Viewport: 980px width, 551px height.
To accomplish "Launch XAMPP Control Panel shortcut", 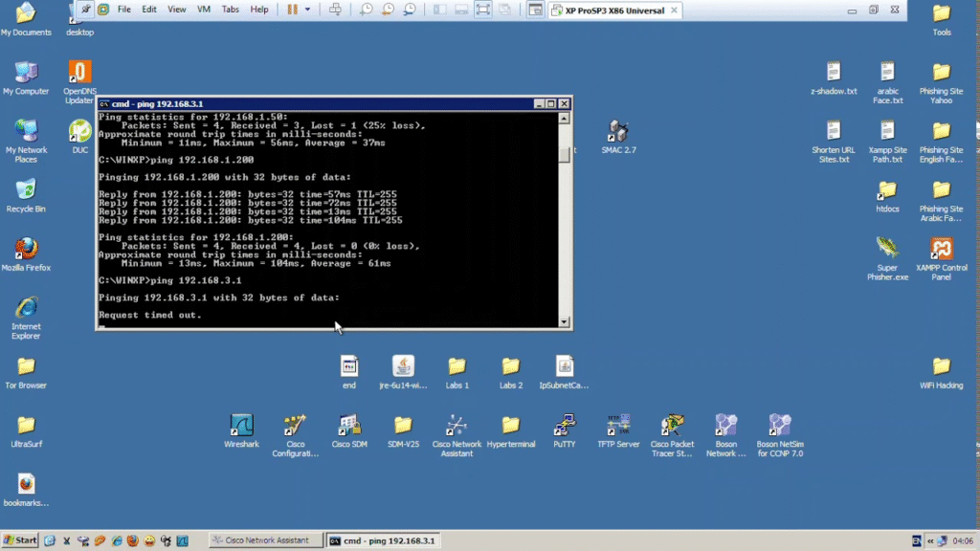I will coord(942,249).
